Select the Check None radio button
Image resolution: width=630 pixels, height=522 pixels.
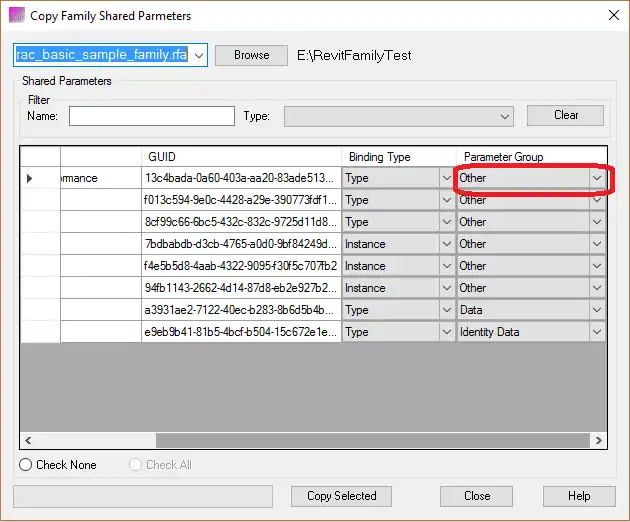coord(27,465)
